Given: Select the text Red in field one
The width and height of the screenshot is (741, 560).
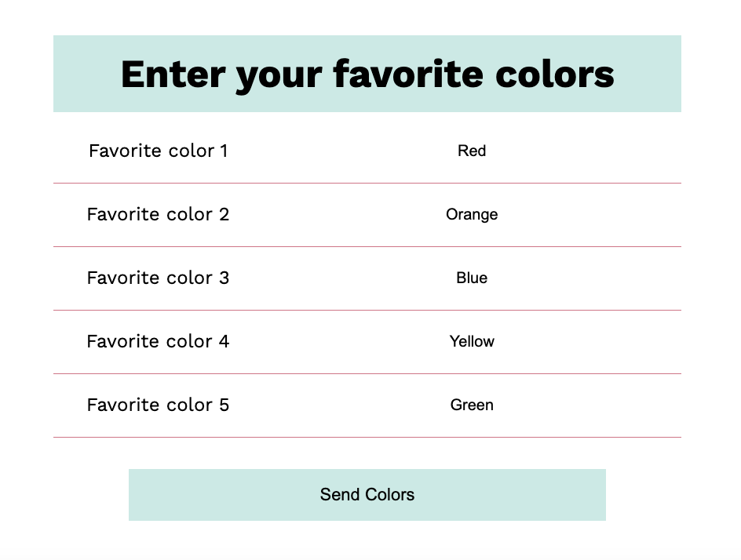Looking at the screenshot, I should (x=472, y=151).
